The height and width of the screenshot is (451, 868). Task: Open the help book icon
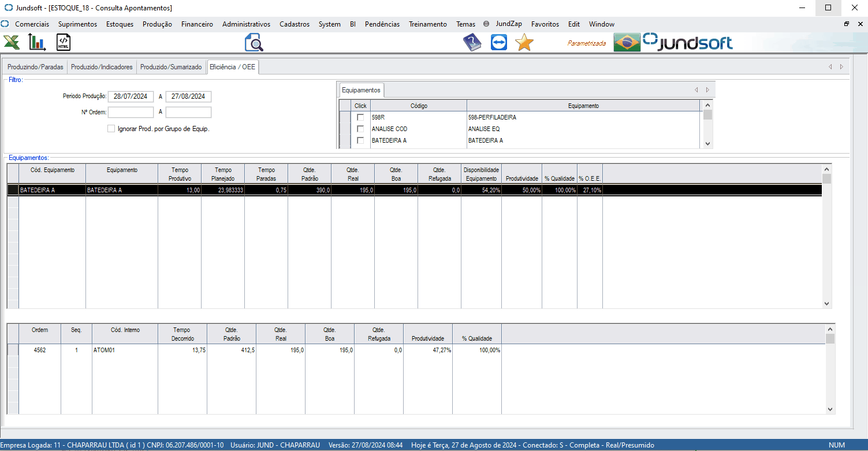click(x=472, y=43)
